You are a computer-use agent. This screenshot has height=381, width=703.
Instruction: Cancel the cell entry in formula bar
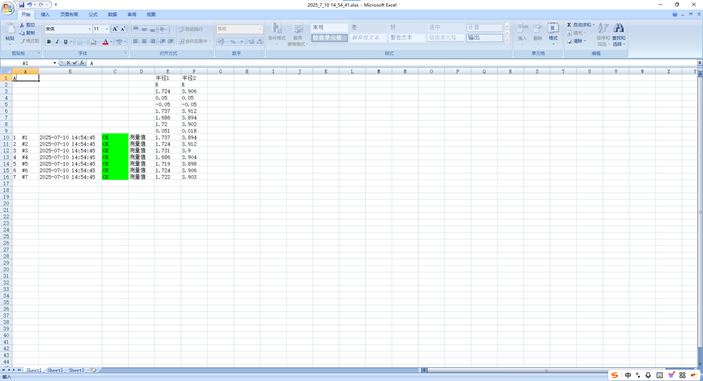pos(69,63)
